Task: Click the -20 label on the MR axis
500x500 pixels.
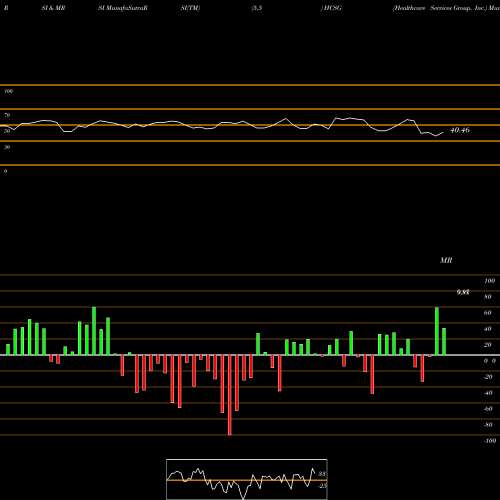Action: (488, 377)
